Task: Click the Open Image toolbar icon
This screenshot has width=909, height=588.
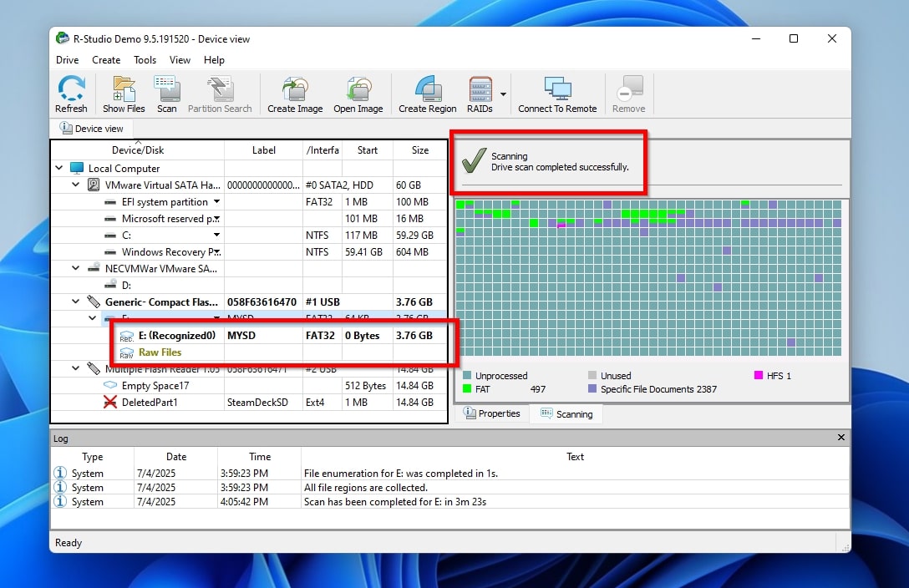Action: pos(358,89)
